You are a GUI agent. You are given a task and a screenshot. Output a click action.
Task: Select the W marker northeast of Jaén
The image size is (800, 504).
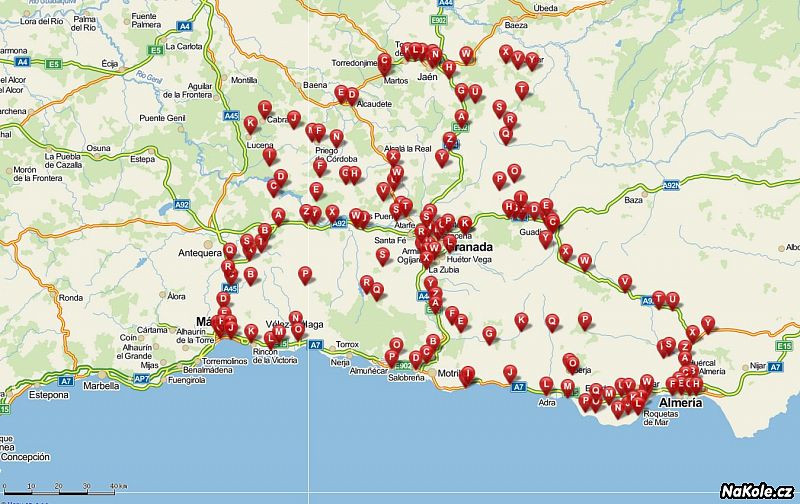[466, 55]
